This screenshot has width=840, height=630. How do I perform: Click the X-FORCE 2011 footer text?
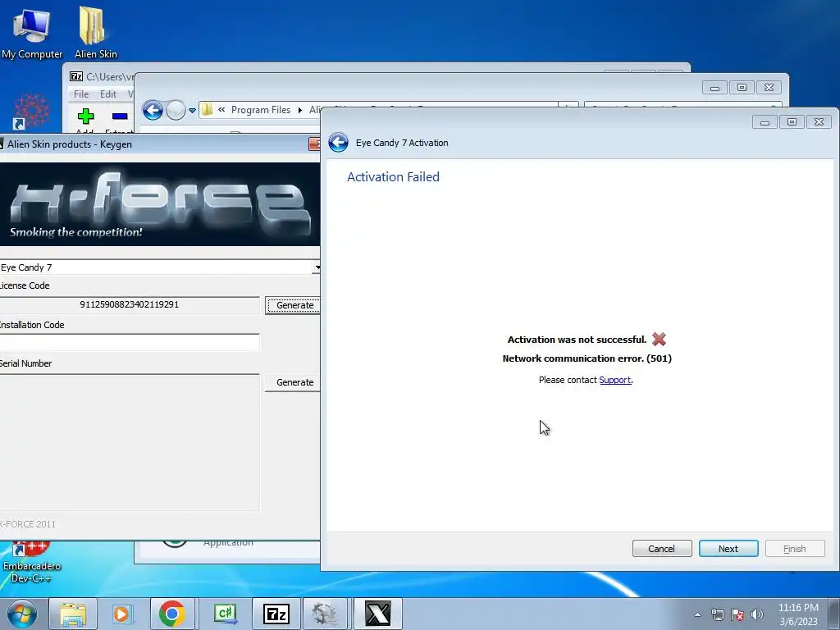click(x=27, y=524)
